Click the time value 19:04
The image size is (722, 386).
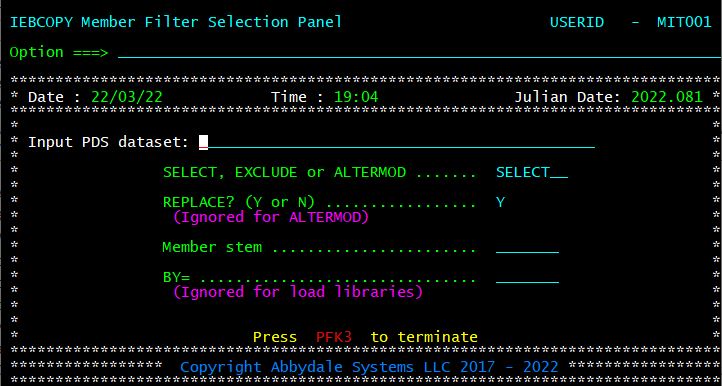pos(356,97)
